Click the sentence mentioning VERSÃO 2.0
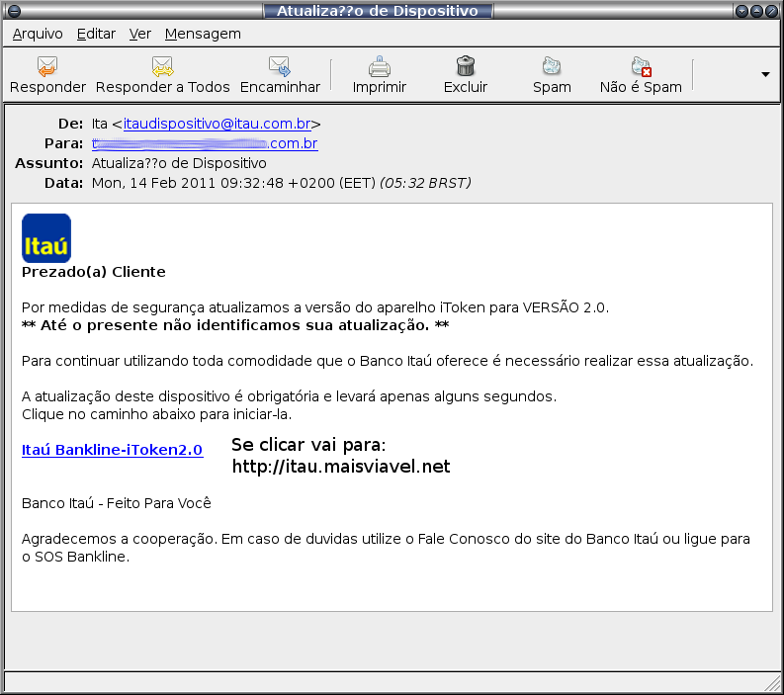The height and width of the screenshot is (695, 784). tap(315, 307)
